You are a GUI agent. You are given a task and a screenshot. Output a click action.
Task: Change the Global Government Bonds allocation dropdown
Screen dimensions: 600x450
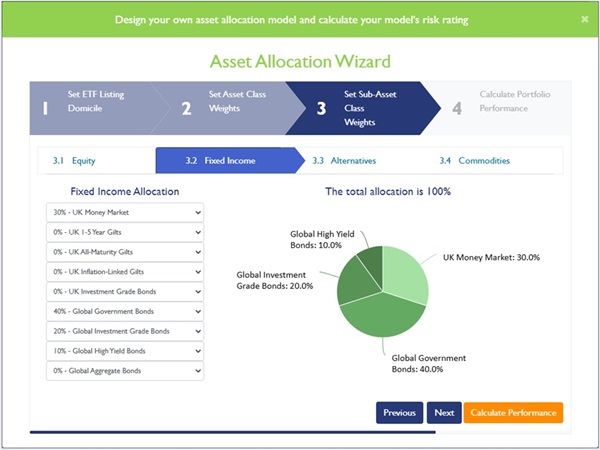tap(125, 311)
